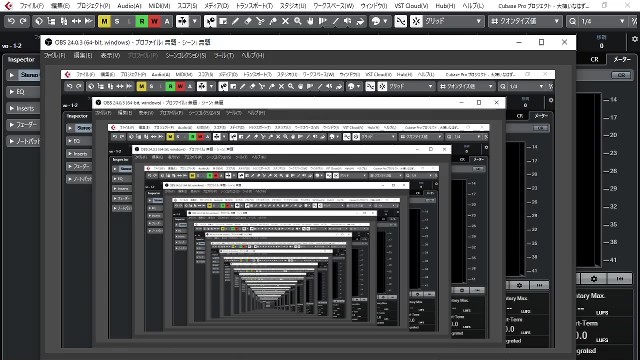
Task: Switch to the CR tab in the right panel
Action: pyautogui.click(x=594, y=60)
